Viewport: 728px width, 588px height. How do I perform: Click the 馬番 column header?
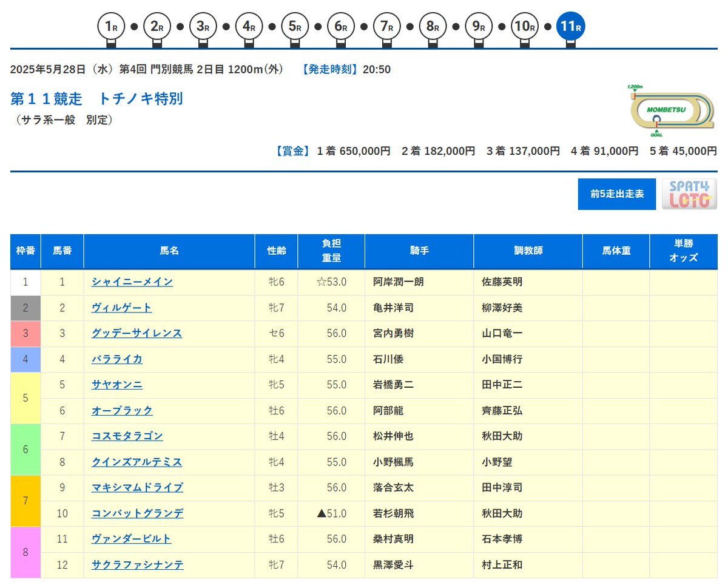click(62, 251)
